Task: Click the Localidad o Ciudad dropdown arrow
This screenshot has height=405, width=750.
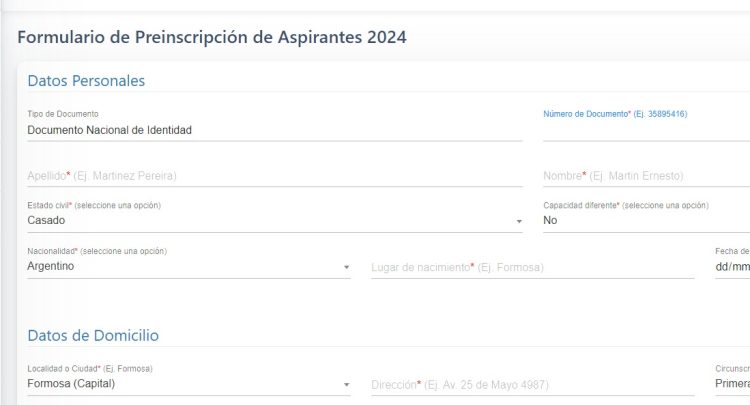Action: (x=346, y=384)
